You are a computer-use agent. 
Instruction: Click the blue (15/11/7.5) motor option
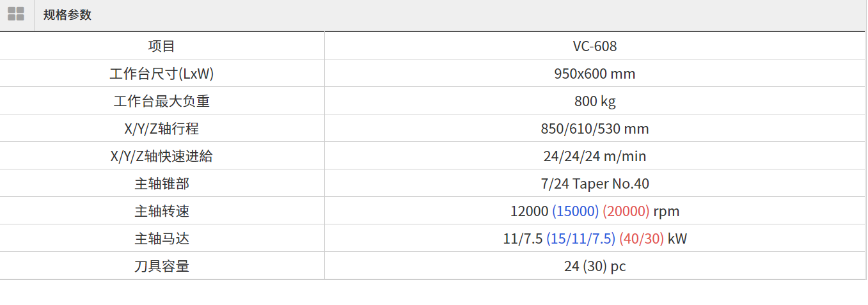point(580,239)
